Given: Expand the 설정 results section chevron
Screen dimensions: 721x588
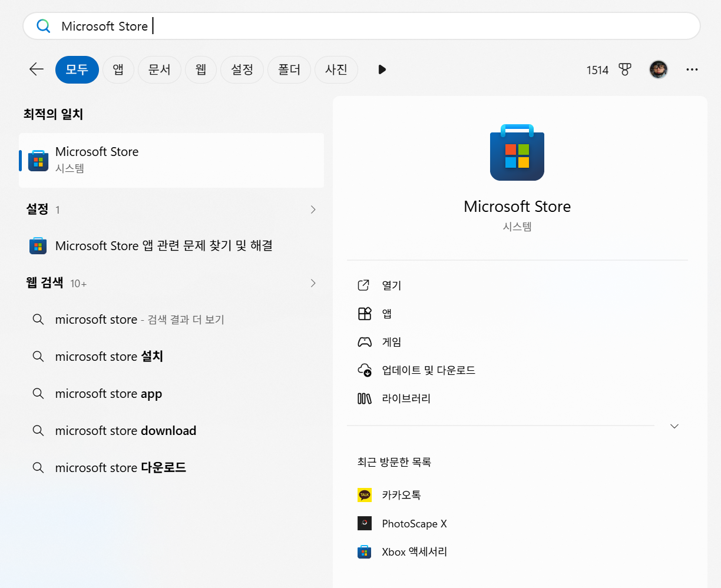Looking at the screenshot, I should (x=313, y=210).
